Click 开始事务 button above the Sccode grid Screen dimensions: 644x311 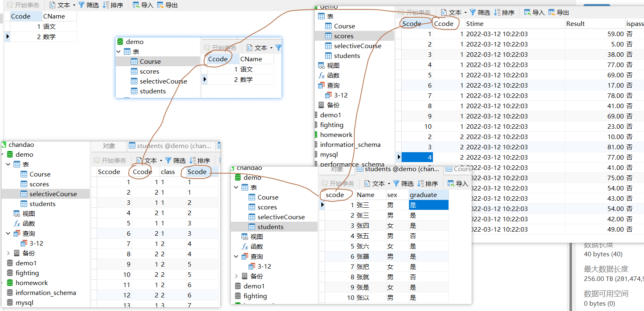[x=111, y=161]
